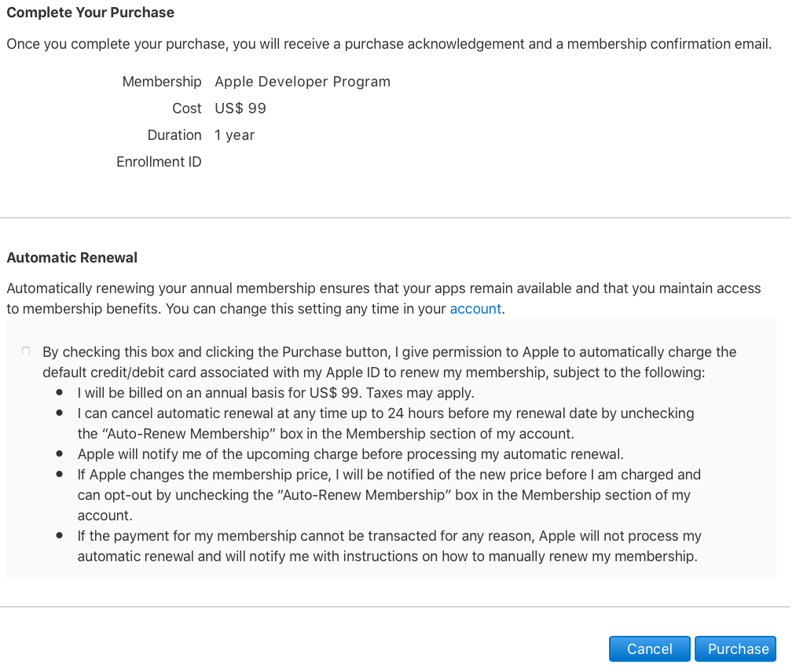This screenshot has height=672, width=796.
Task: Click the Cost label
Action: coord(187,108)
